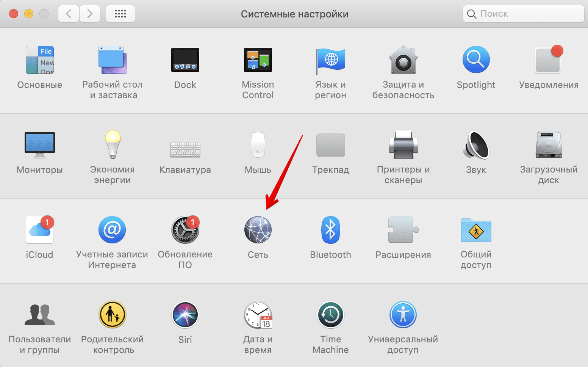
Task: Open Защита и безопасность settings
Action: point(403,60)
